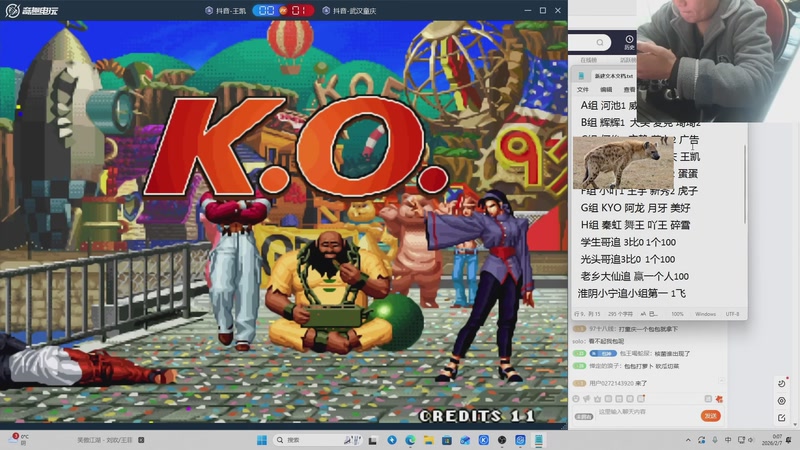
Task: Open the 文件 menu in Notepad
Action: point(582,90)
